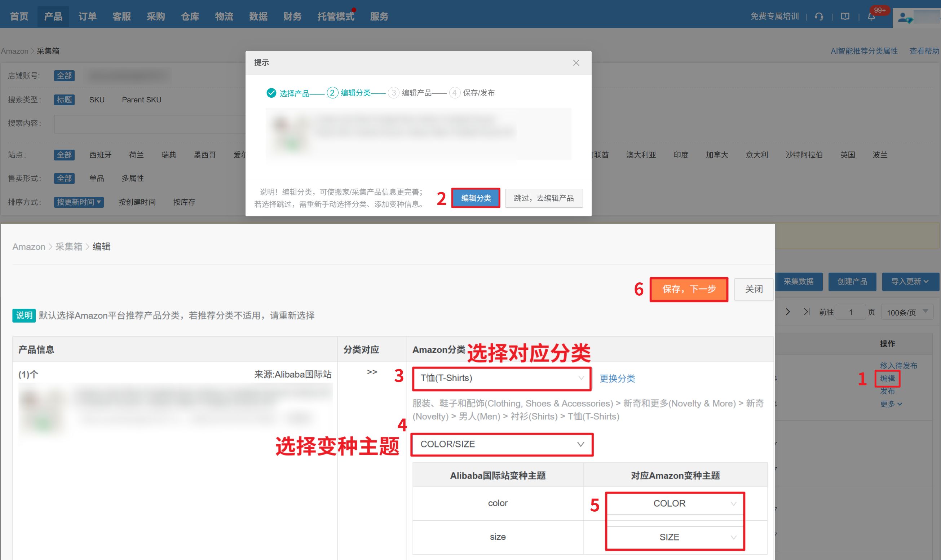Click the 保存，下一步 orange button
Image resolution: width=941 pixels, height=560 pixels.
689,290
